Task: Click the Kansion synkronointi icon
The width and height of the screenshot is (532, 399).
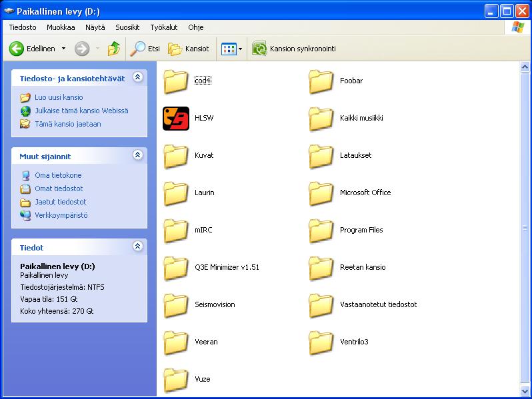Action: coord(259,49)
